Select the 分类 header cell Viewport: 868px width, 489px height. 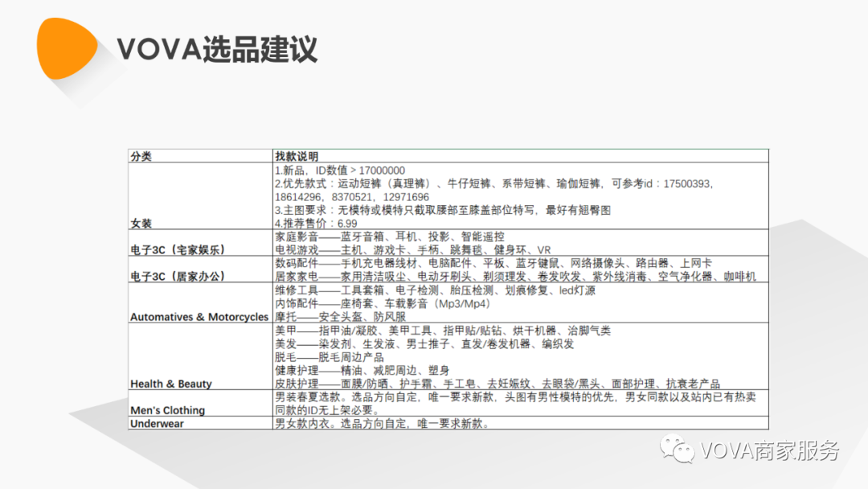[x=141, y=154]
